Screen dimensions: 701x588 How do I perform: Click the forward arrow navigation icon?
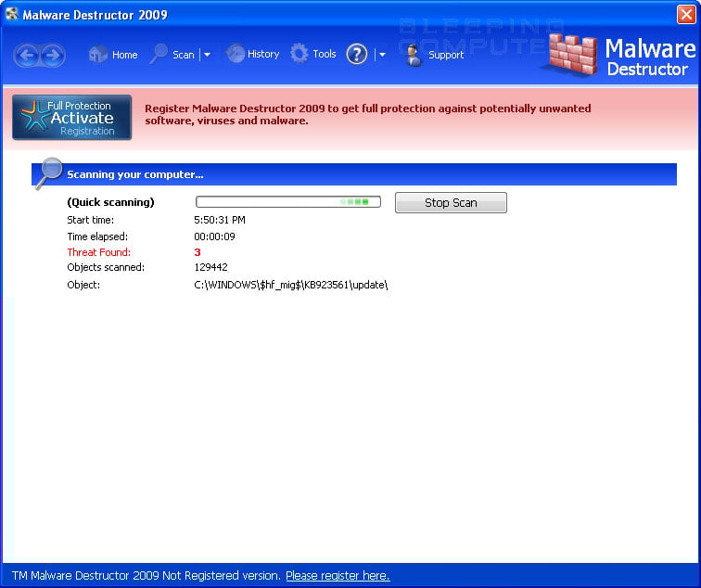click(x=53, y=56)
